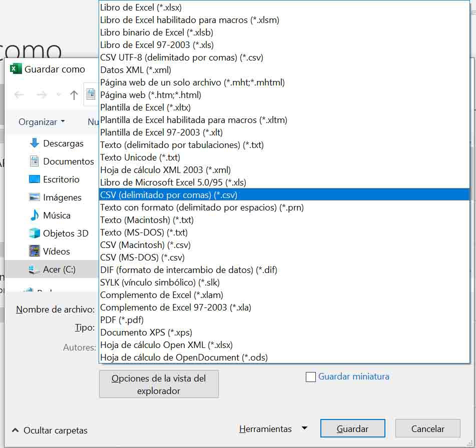Click Opciones de la vista del explorador
The image size is (476, 448).
point(159,384)
